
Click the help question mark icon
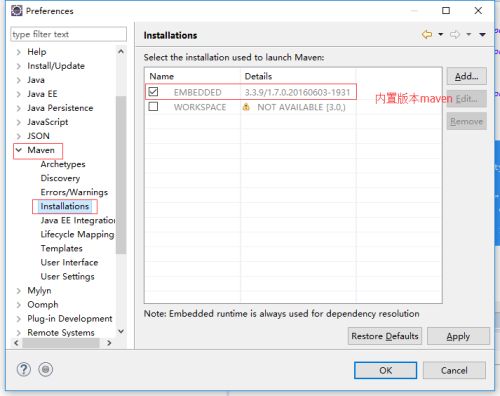click(x=24, y=369)
